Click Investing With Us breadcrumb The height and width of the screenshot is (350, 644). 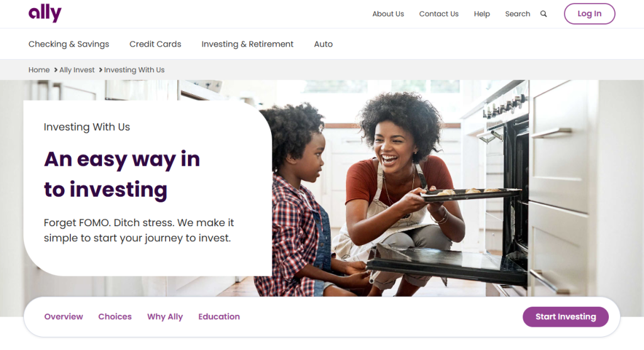(135, 70)
